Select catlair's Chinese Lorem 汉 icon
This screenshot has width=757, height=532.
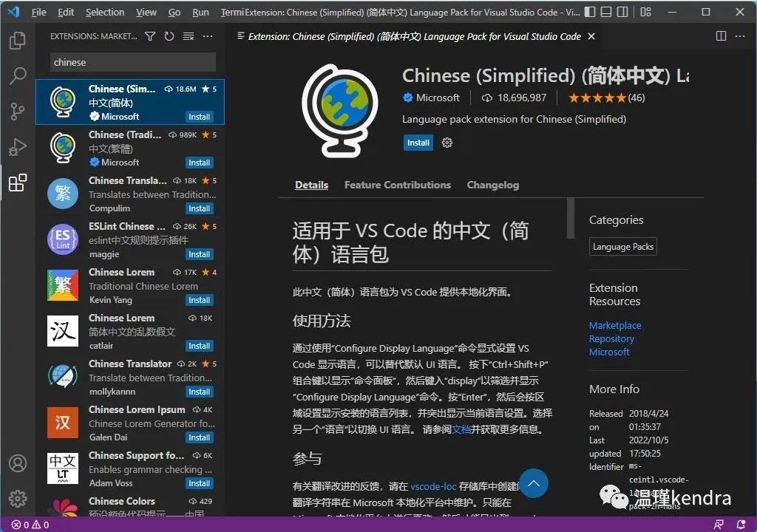click(63, 331)
